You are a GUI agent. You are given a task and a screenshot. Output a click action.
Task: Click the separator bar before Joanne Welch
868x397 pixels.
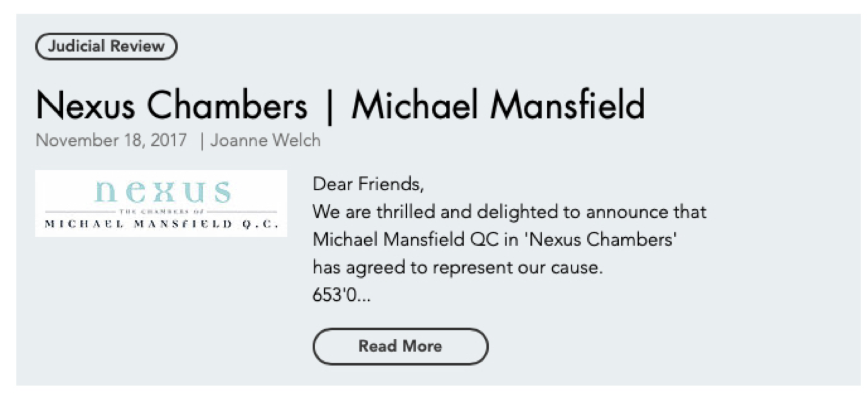point(202,140)
